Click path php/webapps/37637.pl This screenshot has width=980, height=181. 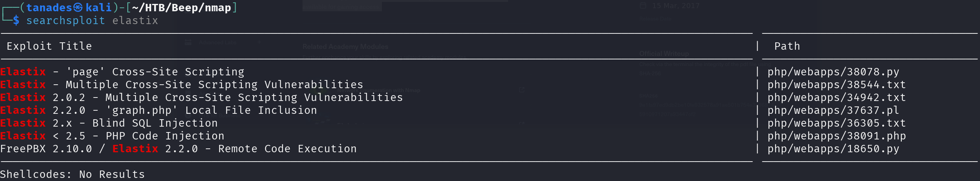833,110
